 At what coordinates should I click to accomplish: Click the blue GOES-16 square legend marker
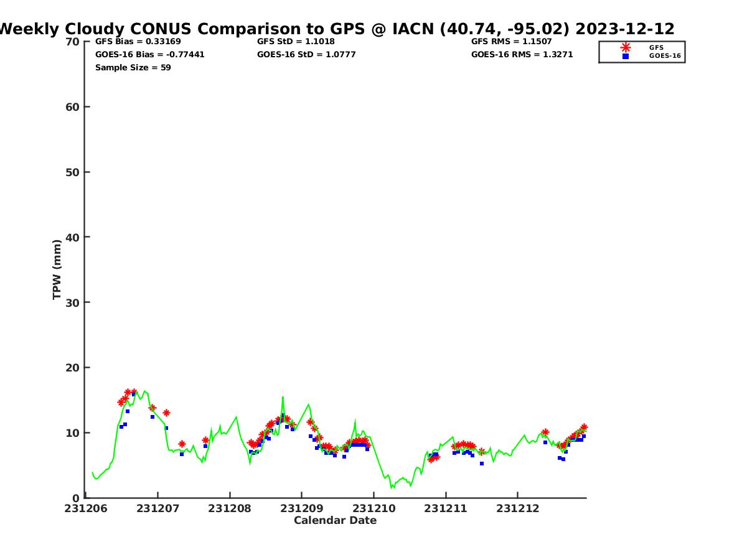click(625, 56)
